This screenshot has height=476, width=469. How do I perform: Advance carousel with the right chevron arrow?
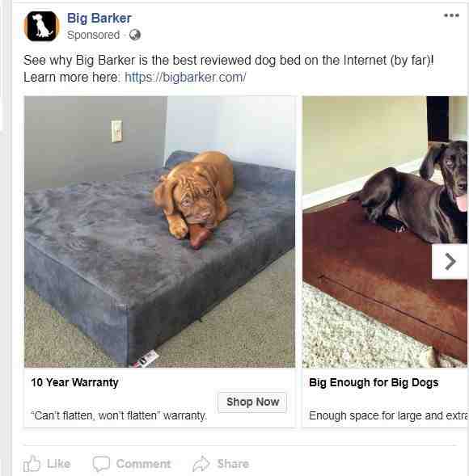(x=450, y=262)
